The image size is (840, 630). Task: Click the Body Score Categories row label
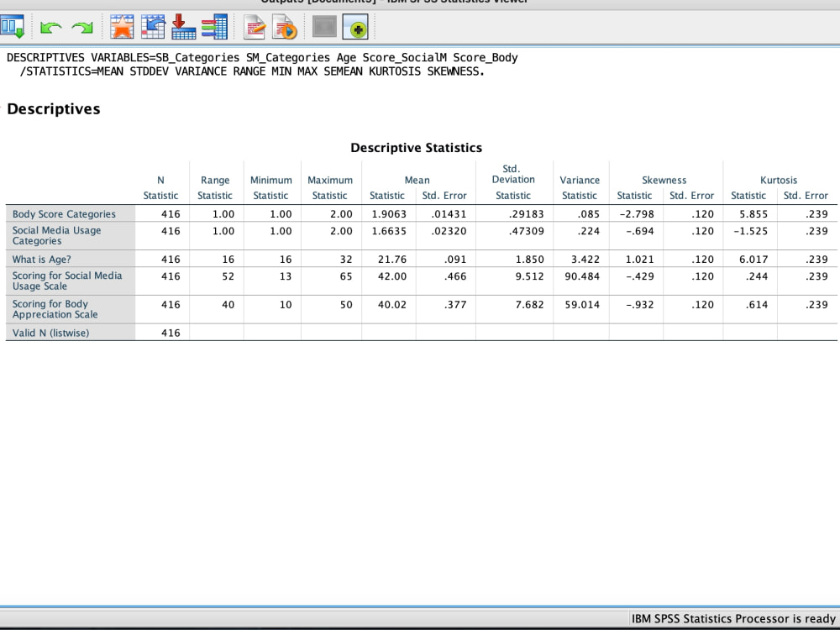(64, 213)
